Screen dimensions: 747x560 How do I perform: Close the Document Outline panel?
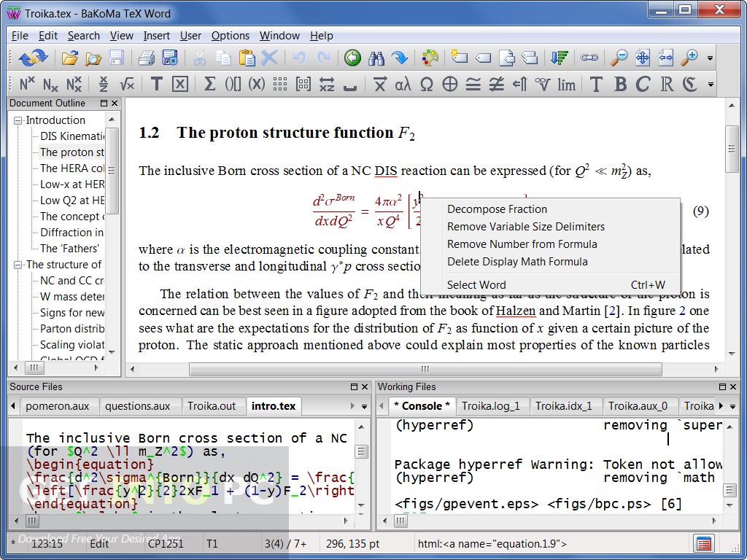(115, 103)
